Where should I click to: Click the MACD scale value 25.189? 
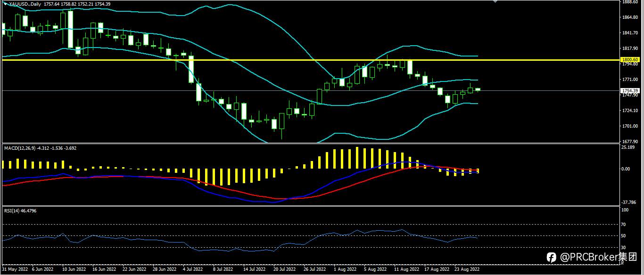point(628,147)
